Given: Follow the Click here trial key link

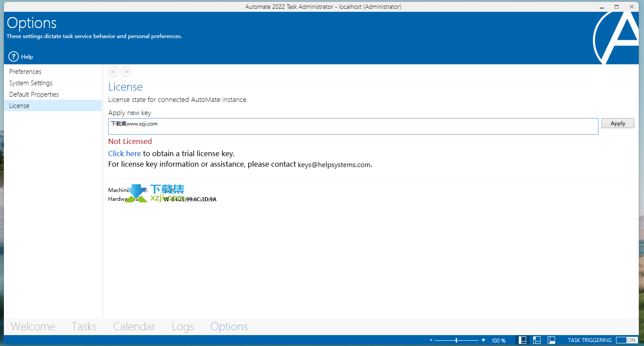Looking at the screenshot, I should [x=124, y=154].
